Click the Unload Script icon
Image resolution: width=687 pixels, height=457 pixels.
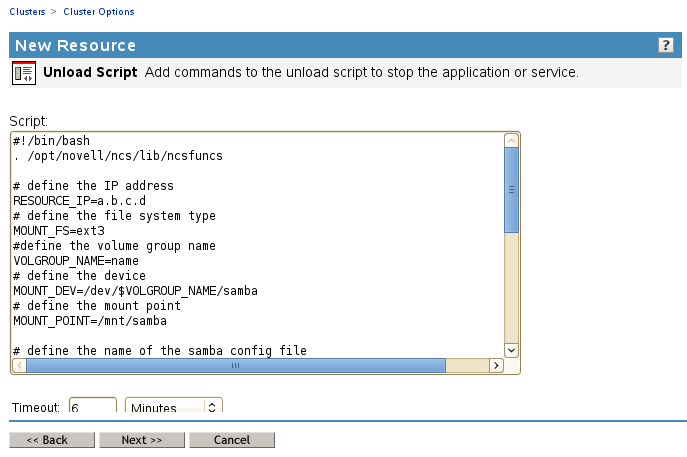coord(24,74)
